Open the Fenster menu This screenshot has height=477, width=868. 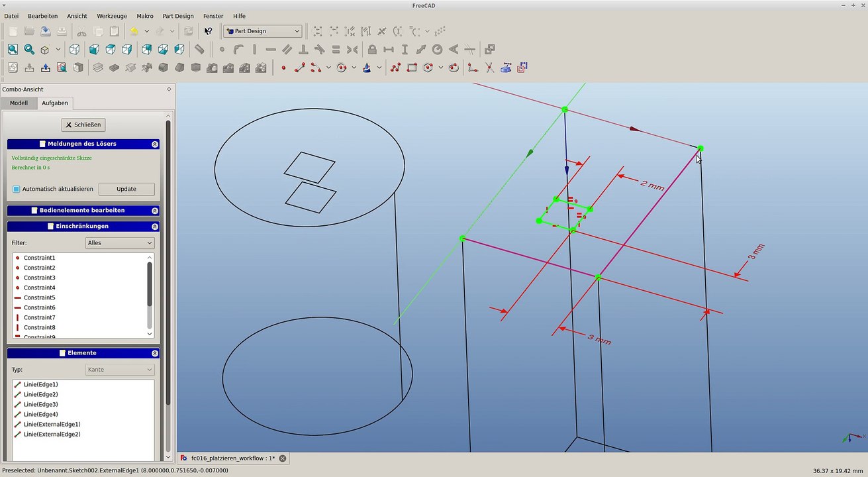point(213,16)
